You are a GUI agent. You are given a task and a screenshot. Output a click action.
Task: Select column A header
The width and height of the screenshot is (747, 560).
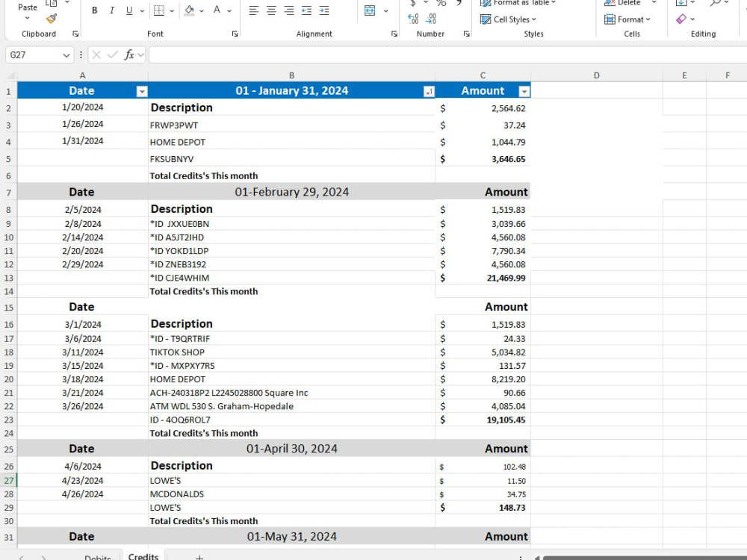tap(82, 75)
